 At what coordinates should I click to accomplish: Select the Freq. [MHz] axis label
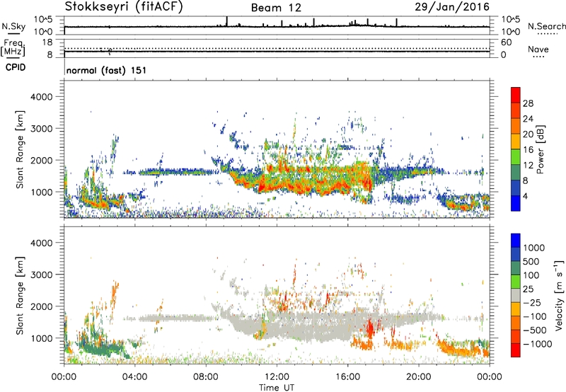pos(13,48)
